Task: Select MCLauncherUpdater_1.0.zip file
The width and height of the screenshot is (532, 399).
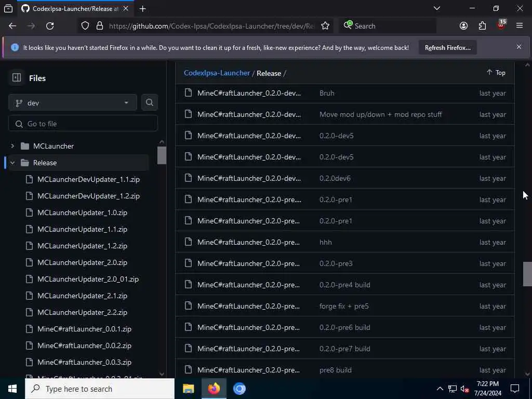Action: (82, 212)
